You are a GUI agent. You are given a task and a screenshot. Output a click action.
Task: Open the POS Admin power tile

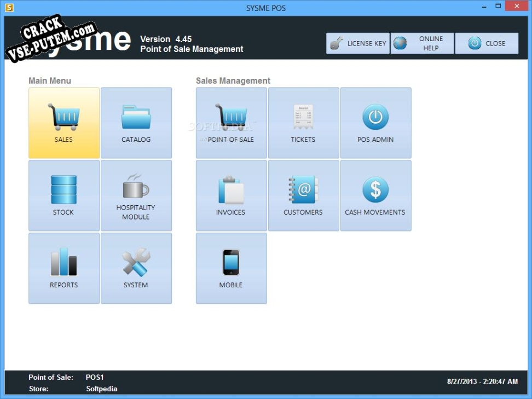[x=375, y=123]
